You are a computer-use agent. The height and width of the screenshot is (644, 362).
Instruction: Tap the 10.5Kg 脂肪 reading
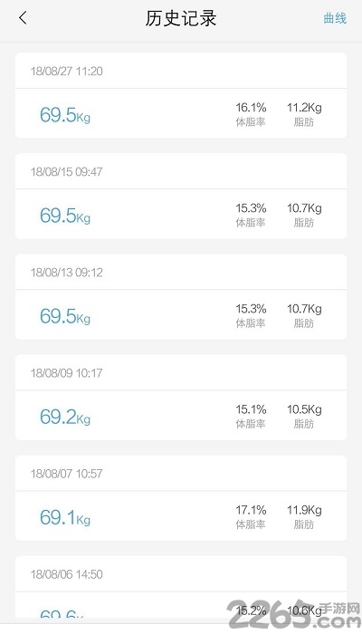click(304, 416)
